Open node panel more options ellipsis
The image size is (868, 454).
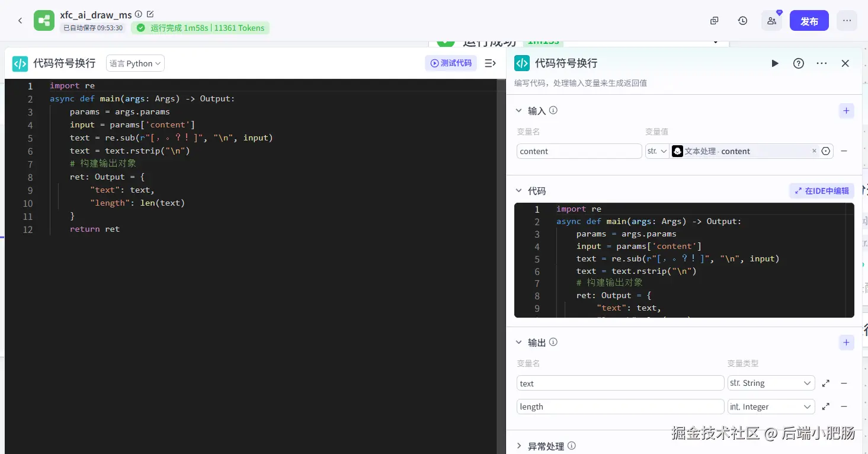click(822, 63)
